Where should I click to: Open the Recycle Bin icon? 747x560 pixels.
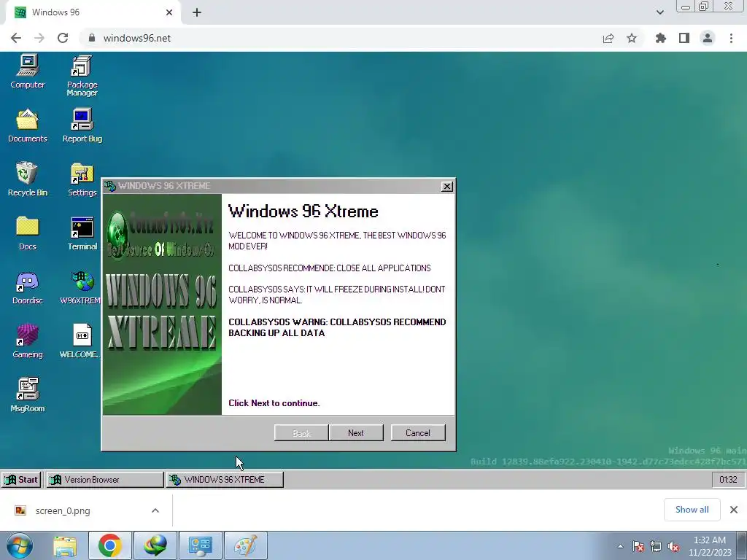28,179
